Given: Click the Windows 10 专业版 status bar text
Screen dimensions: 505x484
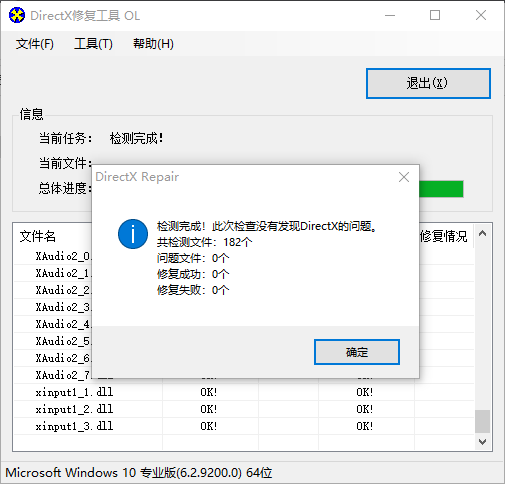Looking at the screenshot, I should pyautogui.click(x=139, y=472).
